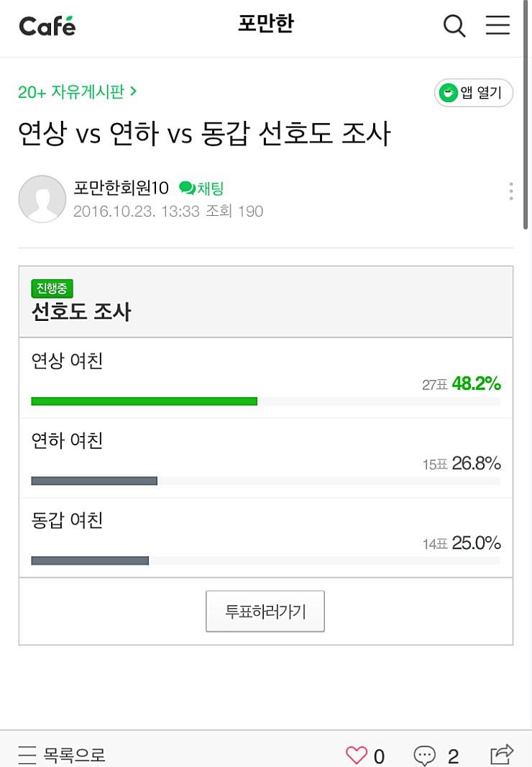Open the hamburger menu icon
This screenshot has width=532, height=767.
(497, 26)
